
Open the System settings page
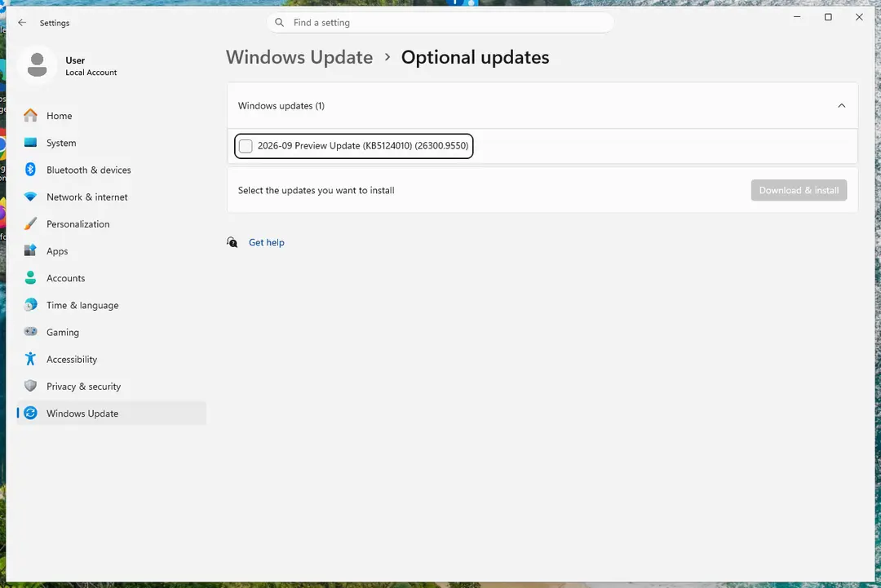[x=112, y=143]
